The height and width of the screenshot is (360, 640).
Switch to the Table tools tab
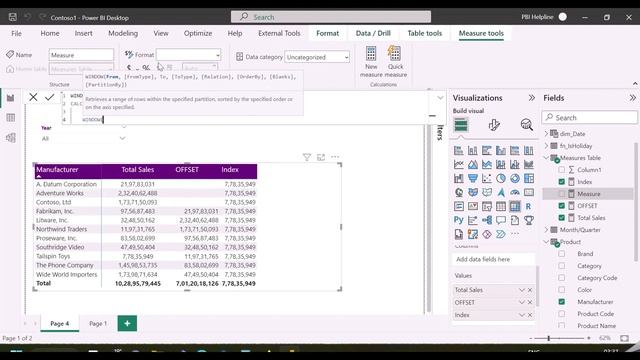click(x=424, y=33)
